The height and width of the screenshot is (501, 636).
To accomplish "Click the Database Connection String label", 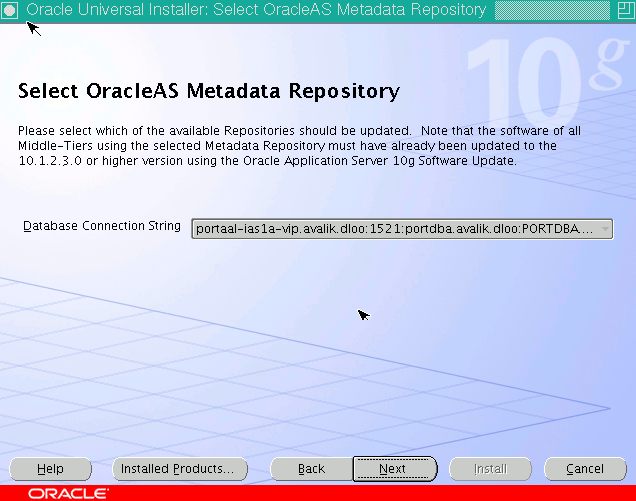I will pyautogui.click(x=102, y=226).
